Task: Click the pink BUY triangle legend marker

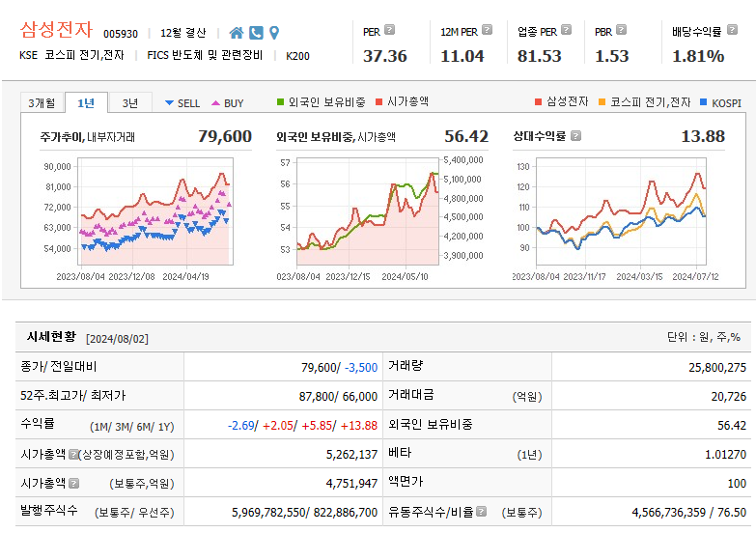Action: (x=215, y=102)
